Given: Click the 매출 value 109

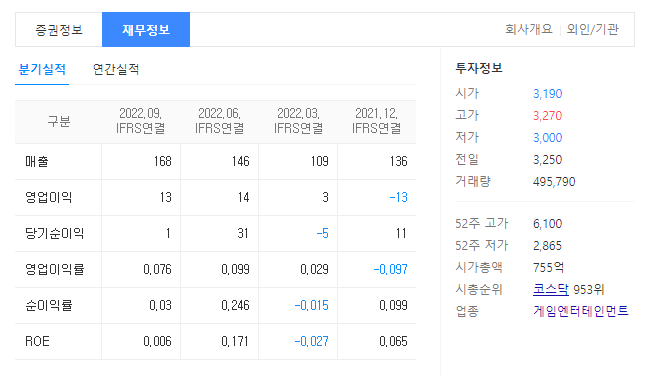Looking at the screenshot, I should [x=320, y=162].
